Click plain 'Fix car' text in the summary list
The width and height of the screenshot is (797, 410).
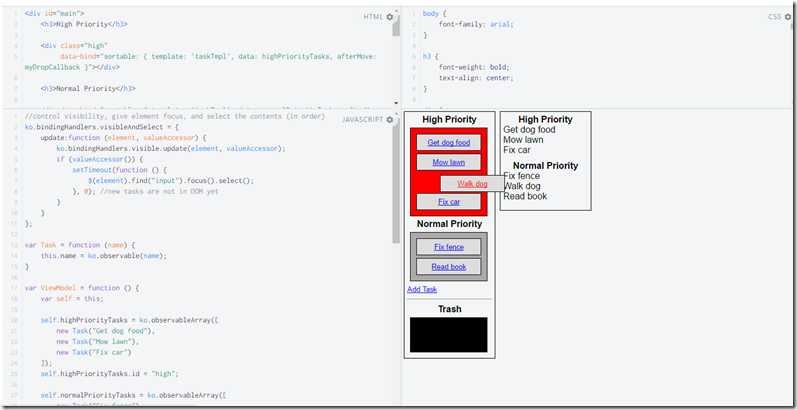point(517,150)
